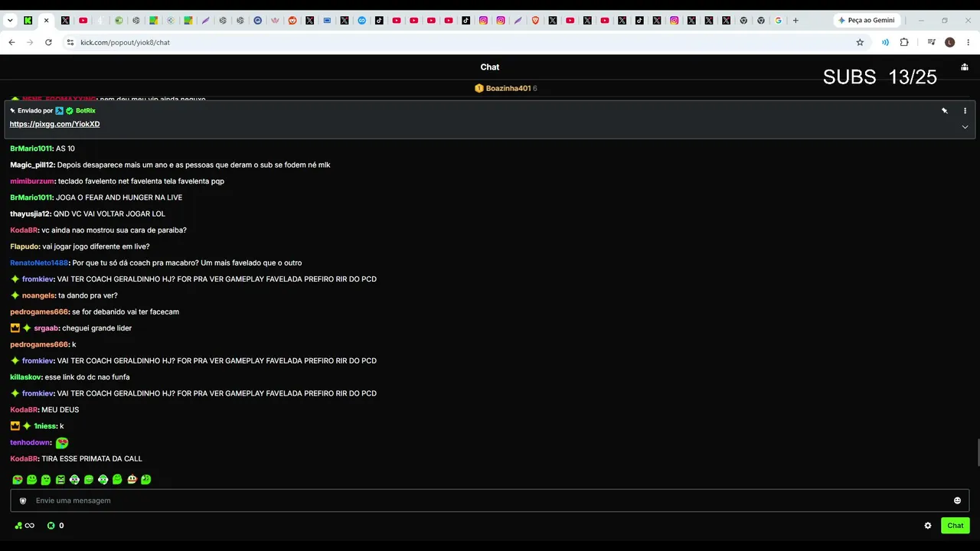This screenshot has height=551, width=980.
Task: Switch to the Google tab
Action: click(x=778, y=21)
